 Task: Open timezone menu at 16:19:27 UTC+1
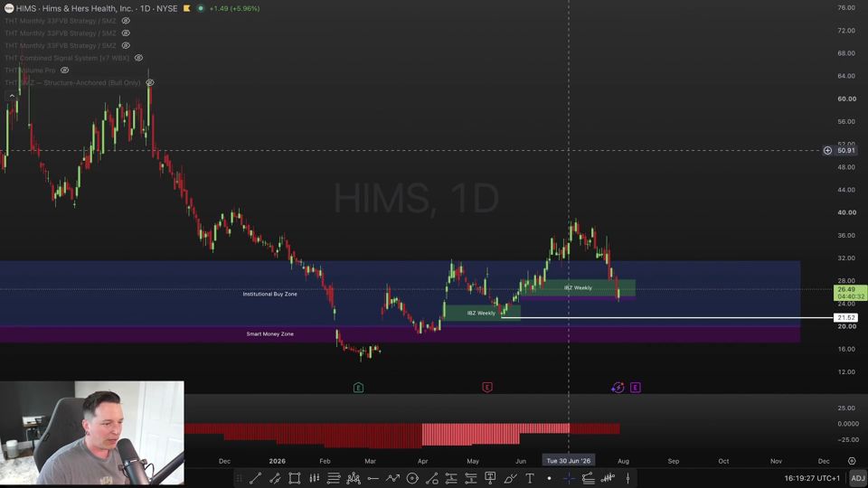click(812, 478)
